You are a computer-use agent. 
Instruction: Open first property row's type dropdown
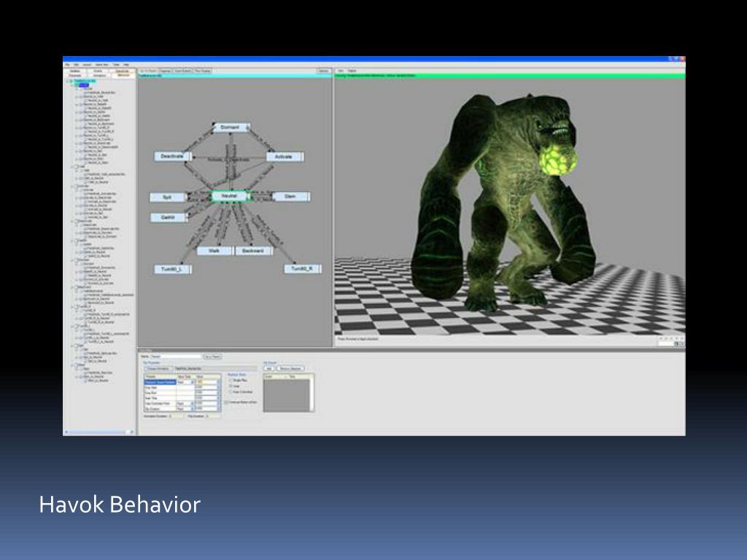point(193,382)
